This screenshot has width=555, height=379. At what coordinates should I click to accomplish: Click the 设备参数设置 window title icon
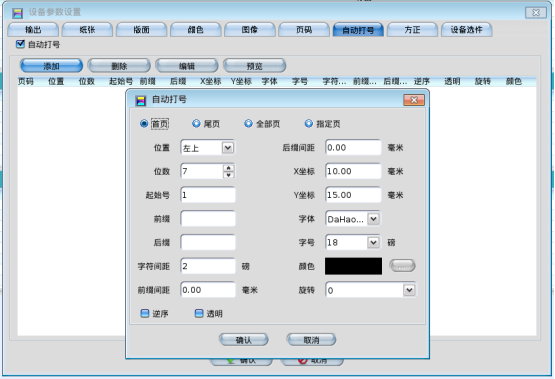17,13
